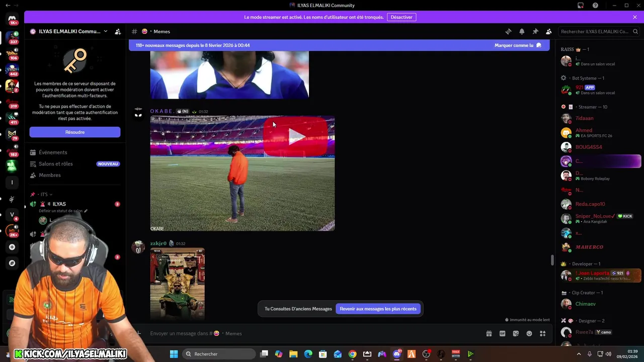Open the gift icon in message bar

[x=489, y=333]
